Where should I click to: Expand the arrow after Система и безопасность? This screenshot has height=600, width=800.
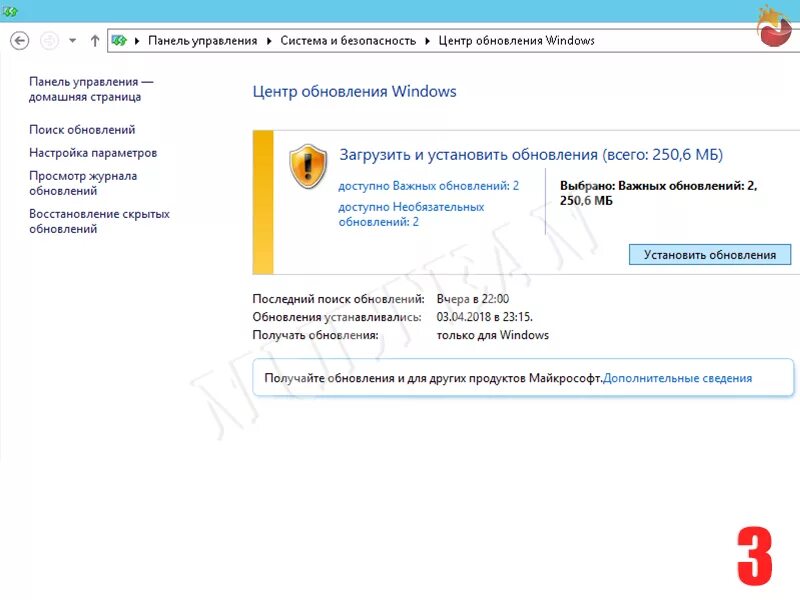tap(428, 41)
